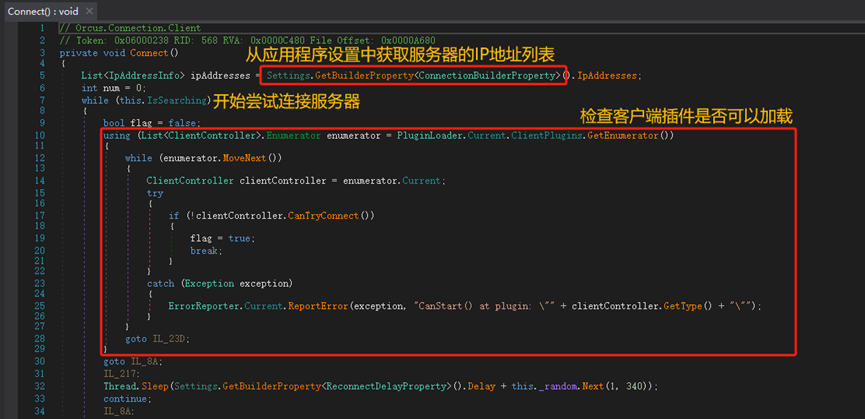865x419 pixels.
Task: Click the ipAddresses variable name on line 5
Action: [220, 76]
